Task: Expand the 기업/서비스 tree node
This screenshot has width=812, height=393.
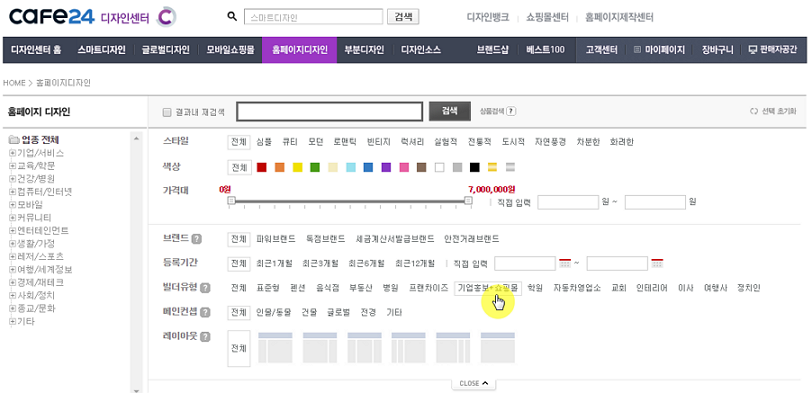Action: (x=12, y=153)
